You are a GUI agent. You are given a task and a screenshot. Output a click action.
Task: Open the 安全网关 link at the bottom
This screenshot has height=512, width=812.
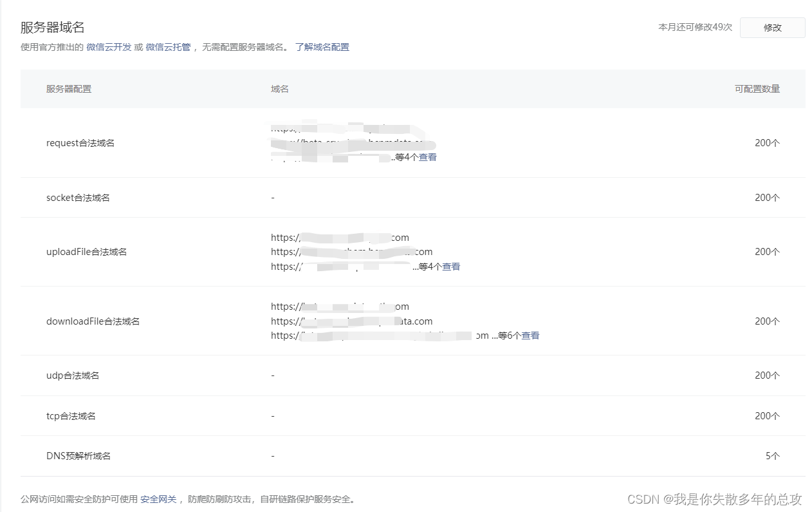point(158,498)
